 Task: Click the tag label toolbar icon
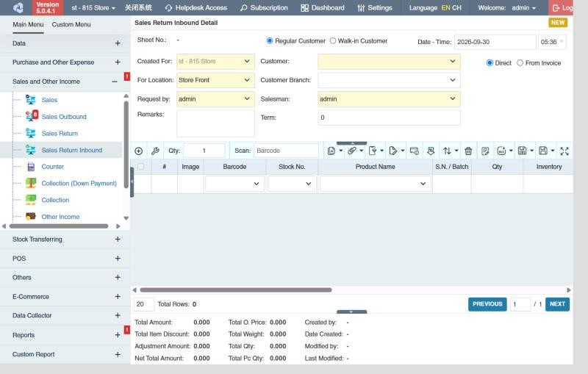(392, 151)
